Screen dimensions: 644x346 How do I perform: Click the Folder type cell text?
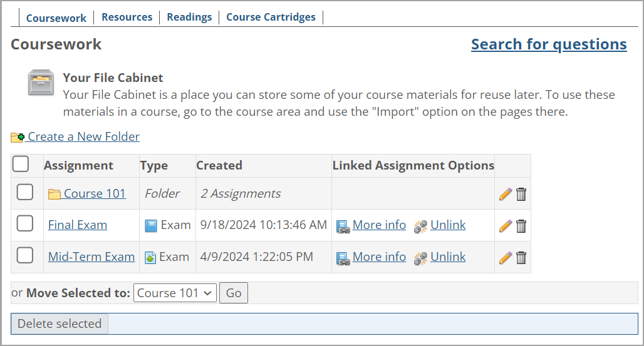(x=162, y=193)
